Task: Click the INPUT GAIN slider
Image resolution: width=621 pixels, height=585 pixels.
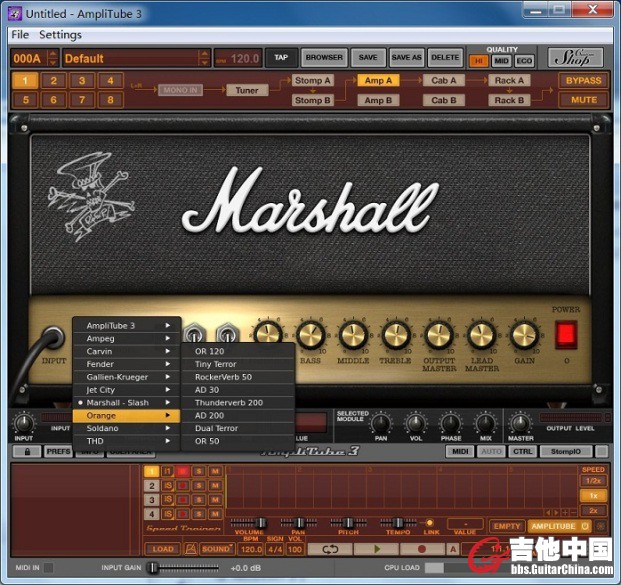Action: pos(154,568)
